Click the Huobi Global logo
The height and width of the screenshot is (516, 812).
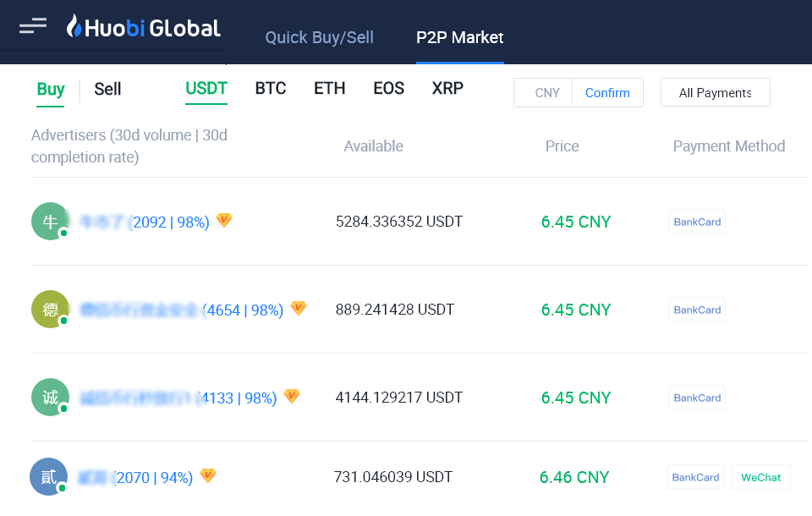point(144,28)
